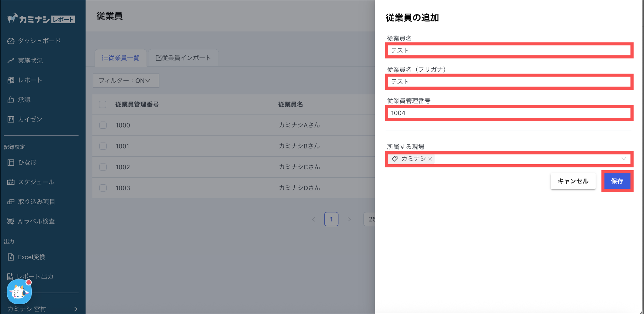
Task: Click the 承認 thumbs-up icon
Action: (11, 100)
